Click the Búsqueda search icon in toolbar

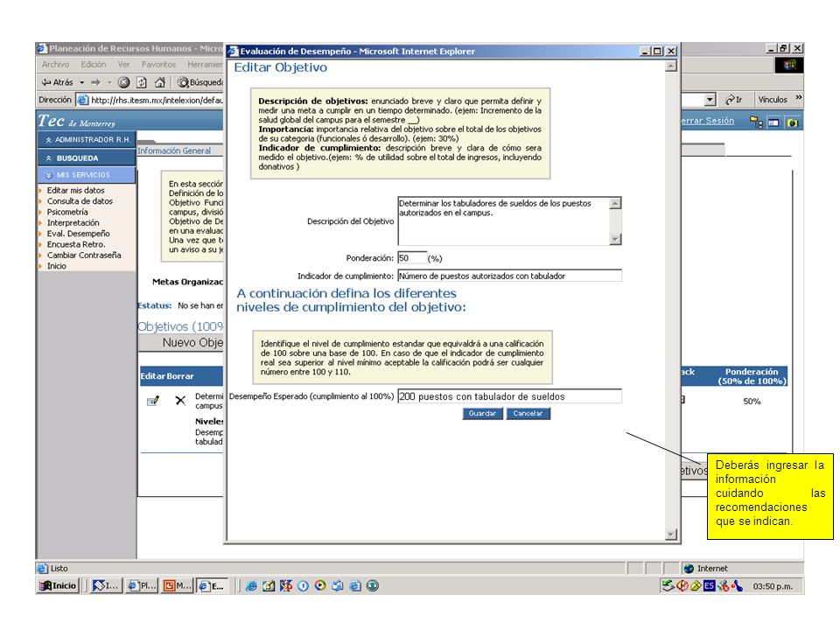click(183, 82)
